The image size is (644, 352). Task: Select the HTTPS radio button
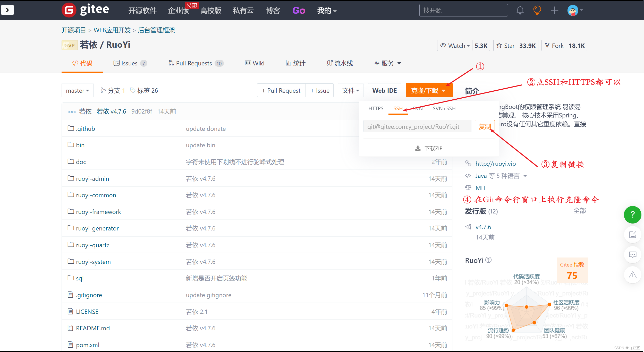click(375, 108)
